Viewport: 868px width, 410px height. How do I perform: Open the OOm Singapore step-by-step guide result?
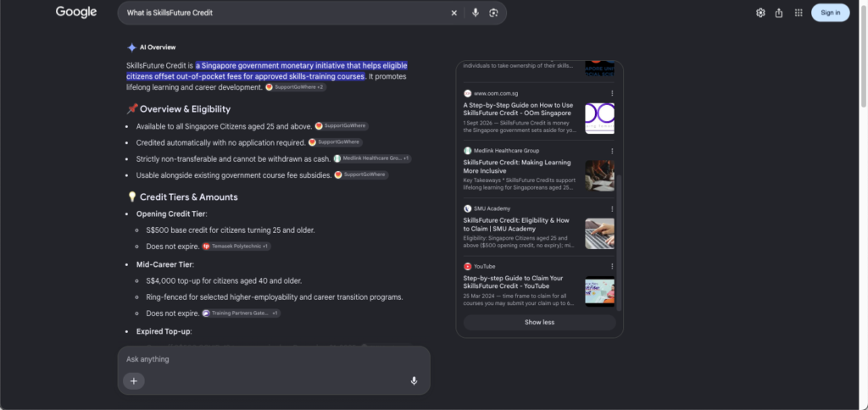tap(519, 109)
